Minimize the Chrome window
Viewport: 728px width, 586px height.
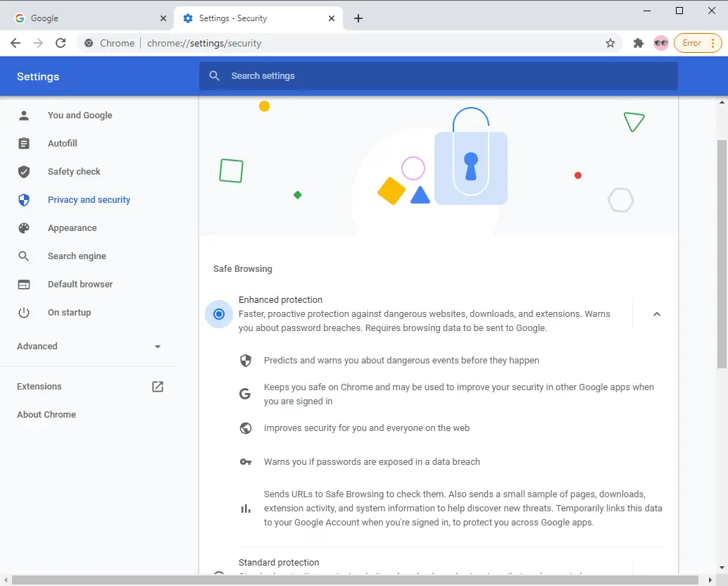point(647,11)
